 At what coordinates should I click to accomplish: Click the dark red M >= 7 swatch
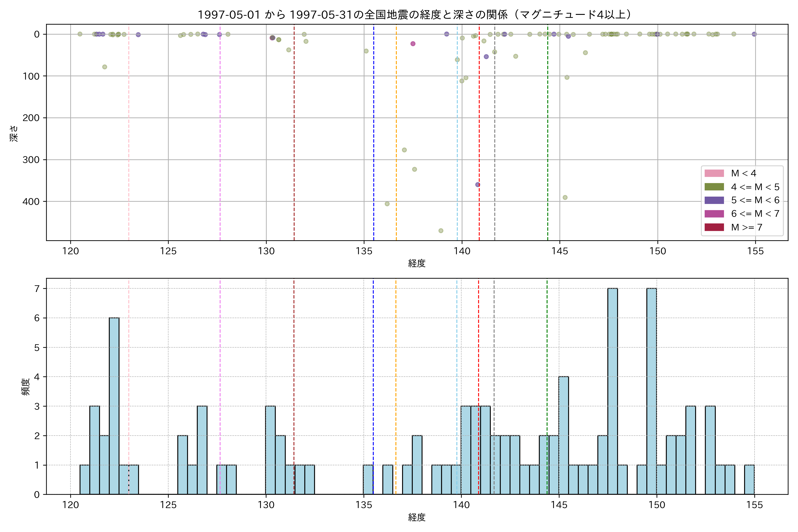click(714, 227)
